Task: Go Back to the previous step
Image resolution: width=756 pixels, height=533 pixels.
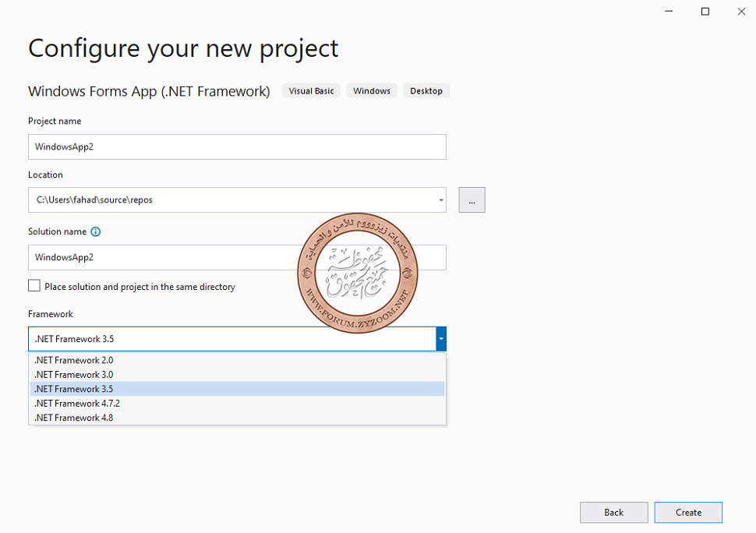Action: click(614, 512)
